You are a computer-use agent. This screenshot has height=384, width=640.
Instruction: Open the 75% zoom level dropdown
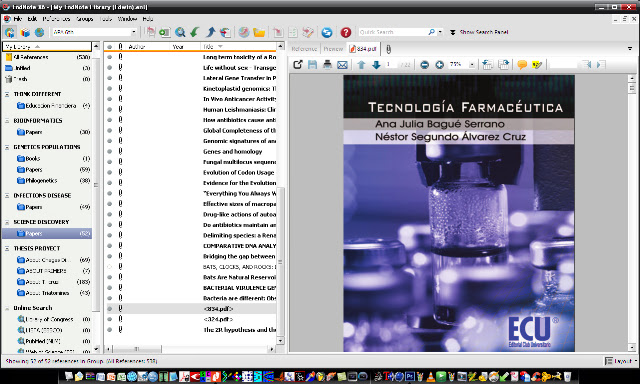coord(472,64)
